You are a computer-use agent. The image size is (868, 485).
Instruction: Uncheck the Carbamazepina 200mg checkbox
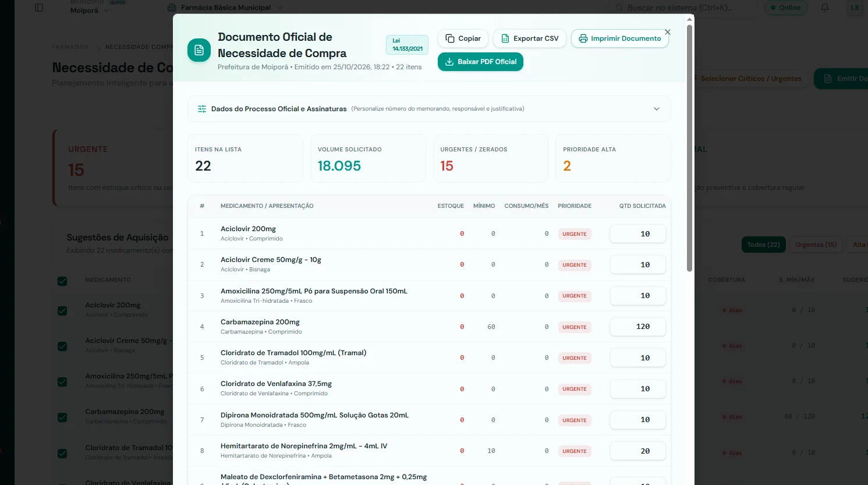click(62, 417)
